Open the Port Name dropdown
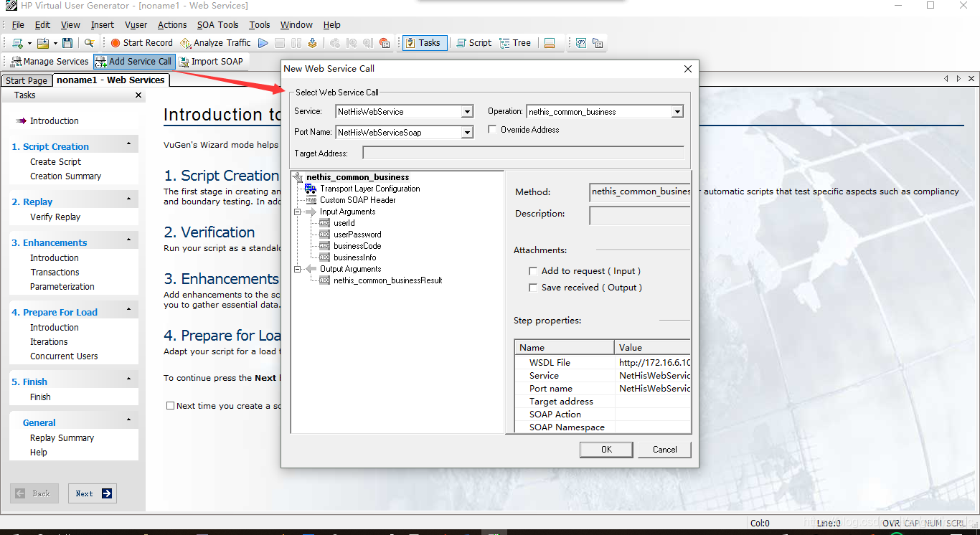 coord(467,132)
